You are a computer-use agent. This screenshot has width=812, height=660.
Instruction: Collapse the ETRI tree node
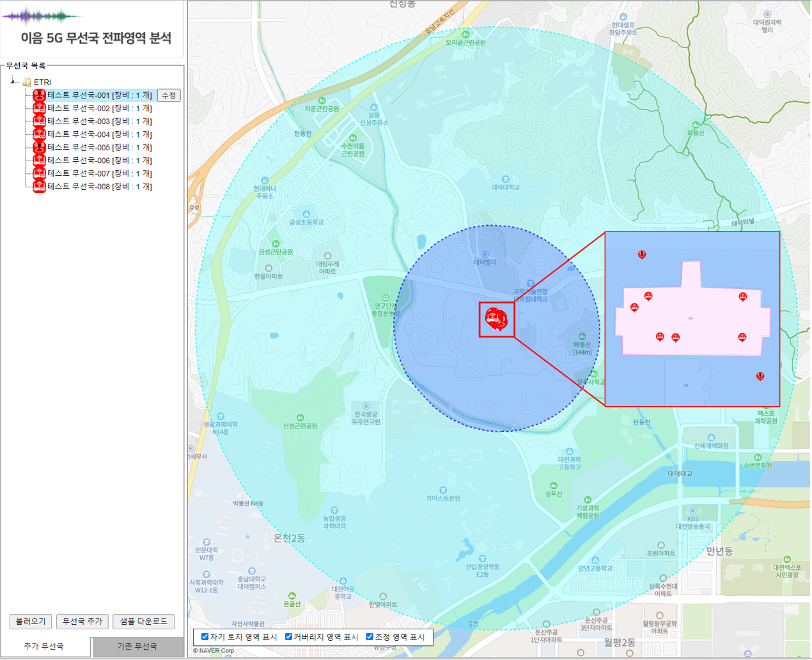coord(13,81)
